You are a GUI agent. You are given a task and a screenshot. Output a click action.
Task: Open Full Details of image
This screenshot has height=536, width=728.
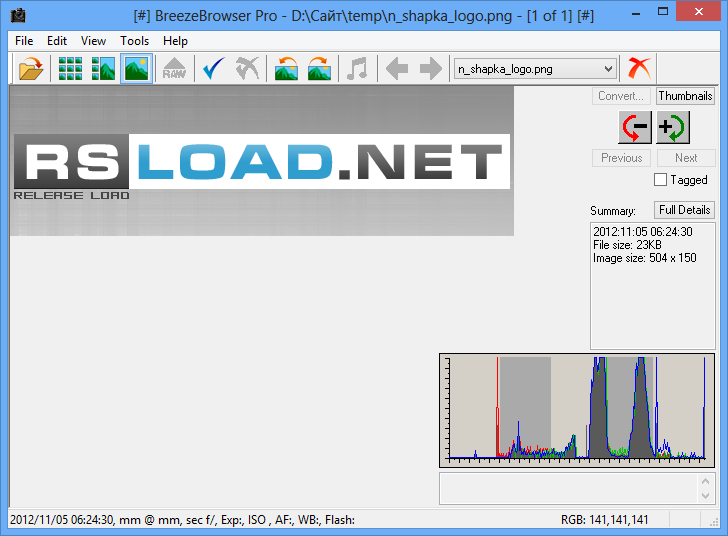click(x=684, y=210)
